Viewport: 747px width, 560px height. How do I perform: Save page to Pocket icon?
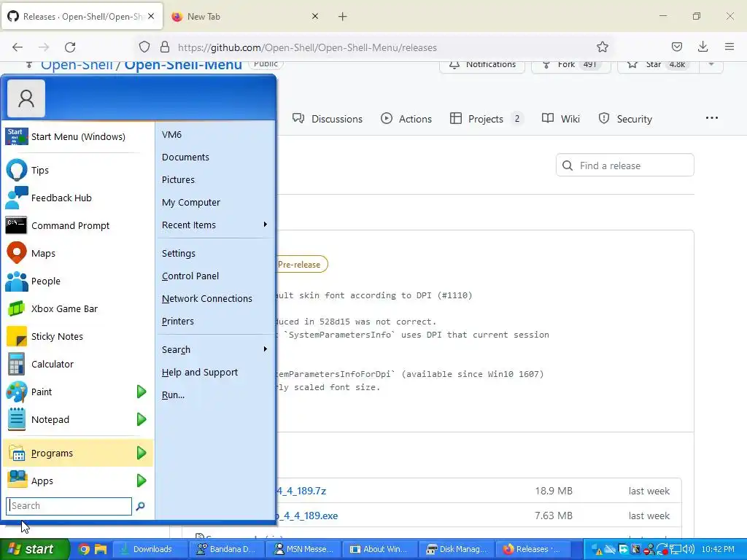[676, 47]
